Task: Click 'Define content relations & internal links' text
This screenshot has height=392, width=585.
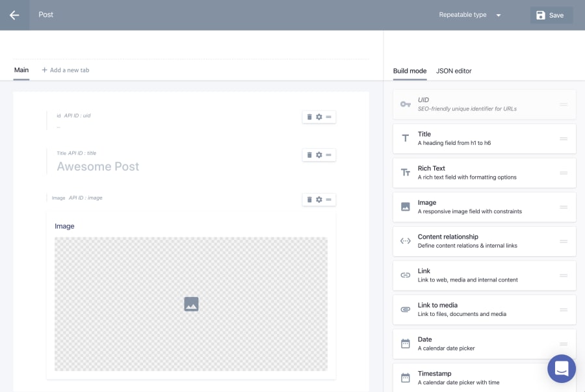Action: (467, 246)
